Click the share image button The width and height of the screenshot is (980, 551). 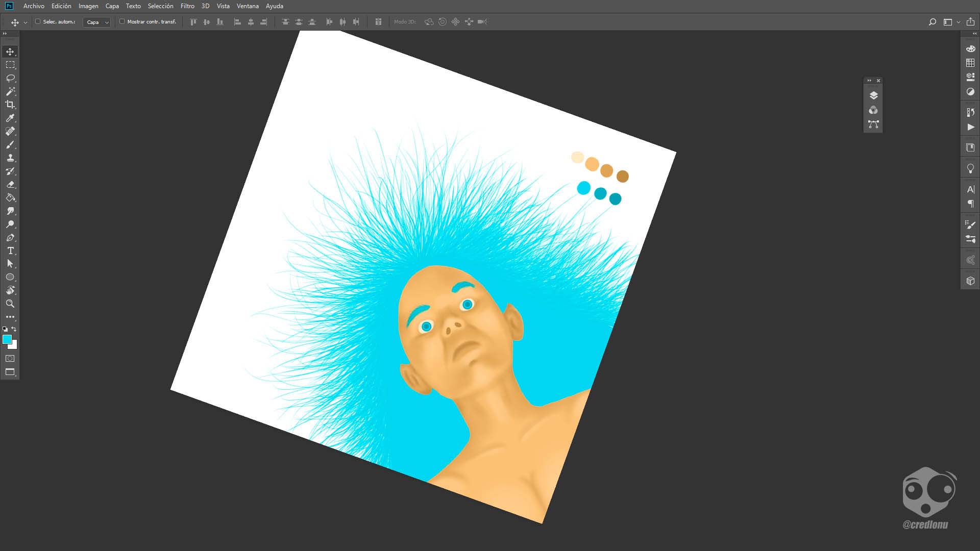click(x=970, y=21)
